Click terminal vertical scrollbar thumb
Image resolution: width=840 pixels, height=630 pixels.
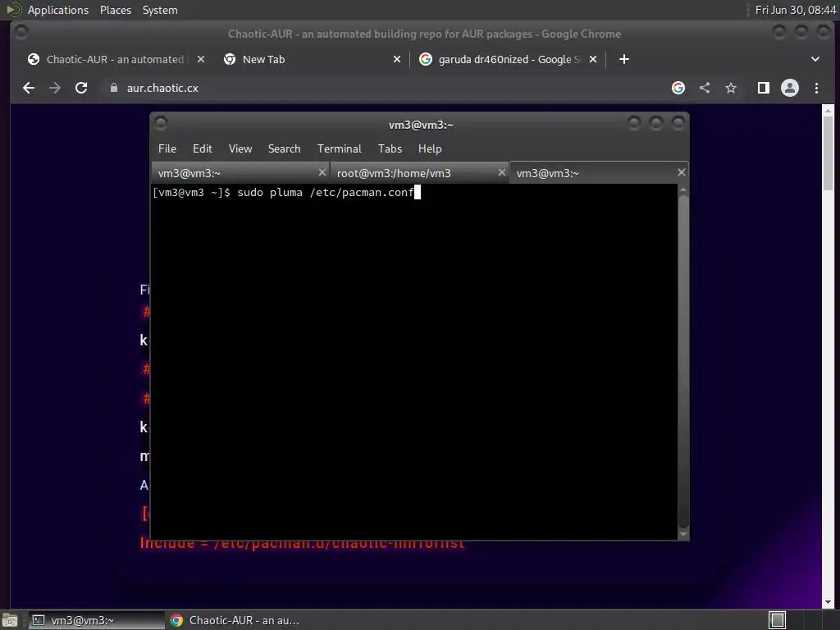pos(683,362)
